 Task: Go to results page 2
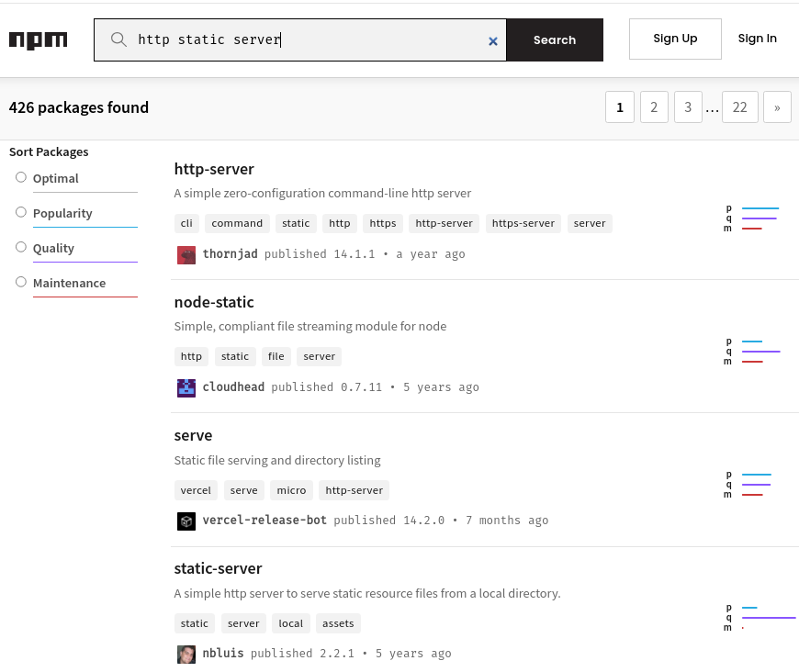[654, 107]
